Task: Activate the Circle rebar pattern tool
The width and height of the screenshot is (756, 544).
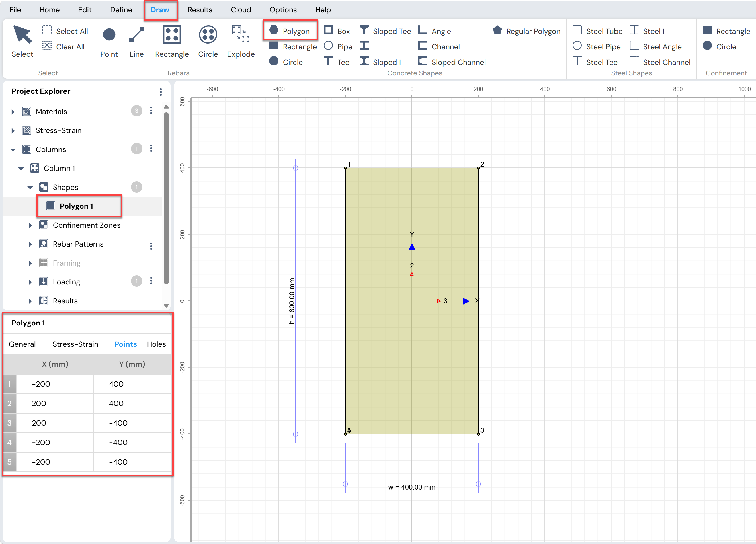Action: [x=208, y=42]
